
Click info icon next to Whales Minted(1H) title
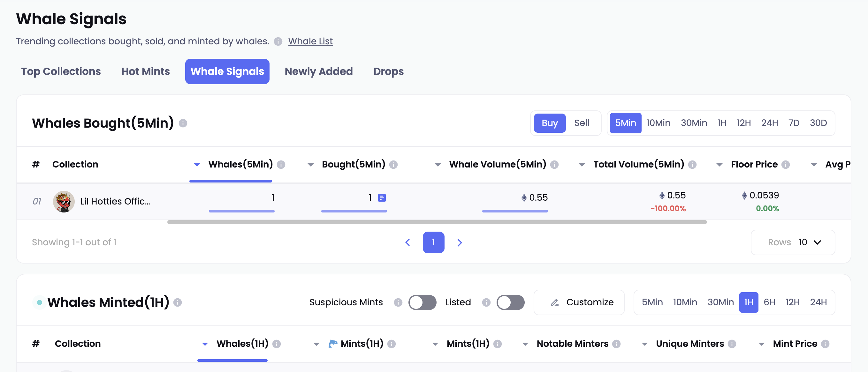[178, 302]
